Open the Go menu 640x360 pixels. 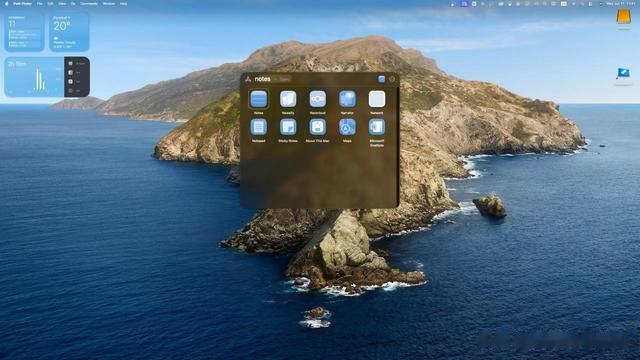(73, 4)
